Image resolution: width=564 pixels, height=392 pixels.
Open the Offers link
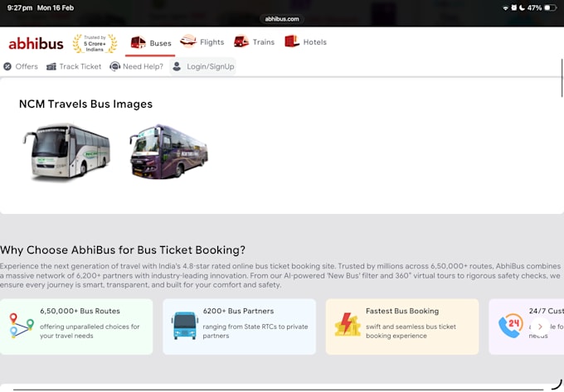click(x=21, y=66)
